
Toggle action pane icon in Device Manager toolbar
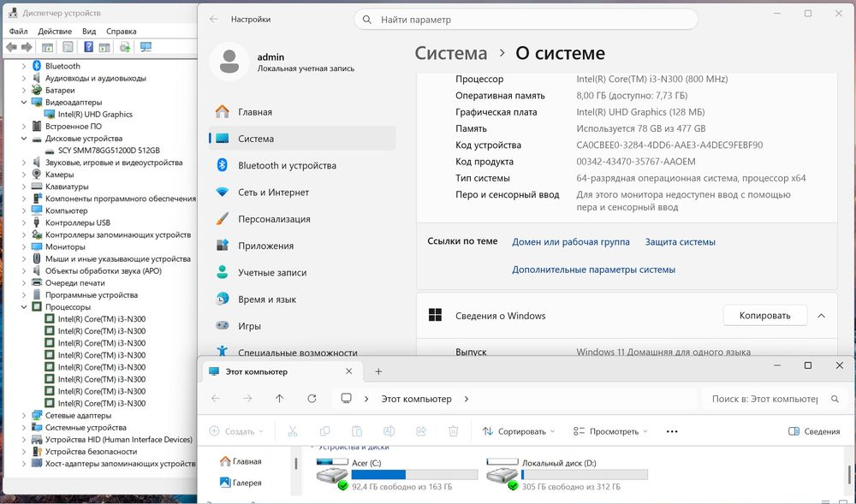tap(104, 47)
